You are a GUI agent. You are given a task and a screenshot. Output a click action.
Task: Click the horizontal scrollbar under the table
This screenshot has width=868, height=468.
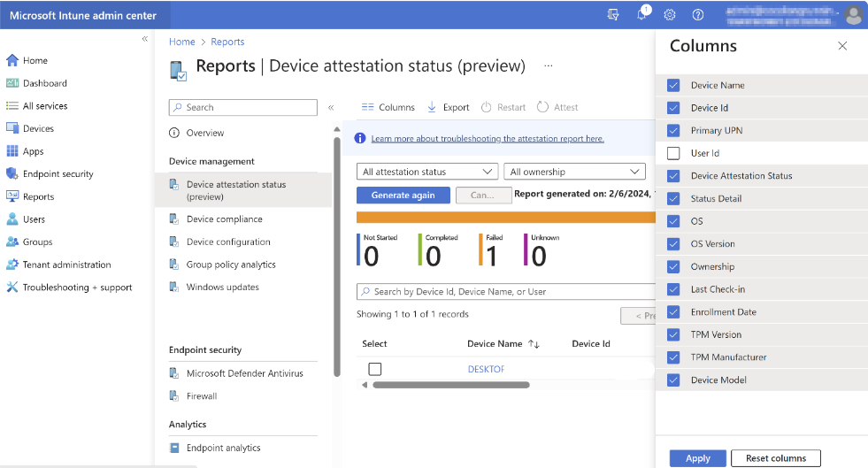pyautogui.click(x=450, y=385)
